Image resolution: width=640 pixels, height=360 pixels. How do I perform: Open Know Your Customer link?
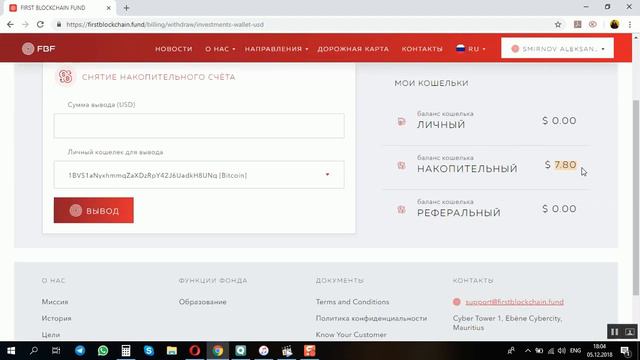351,335
